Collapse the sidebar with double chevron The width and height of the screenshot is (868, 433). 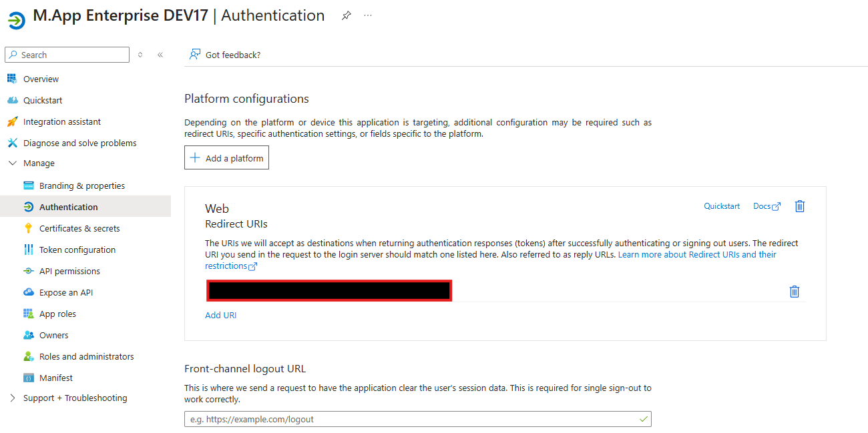pos(160,55)
